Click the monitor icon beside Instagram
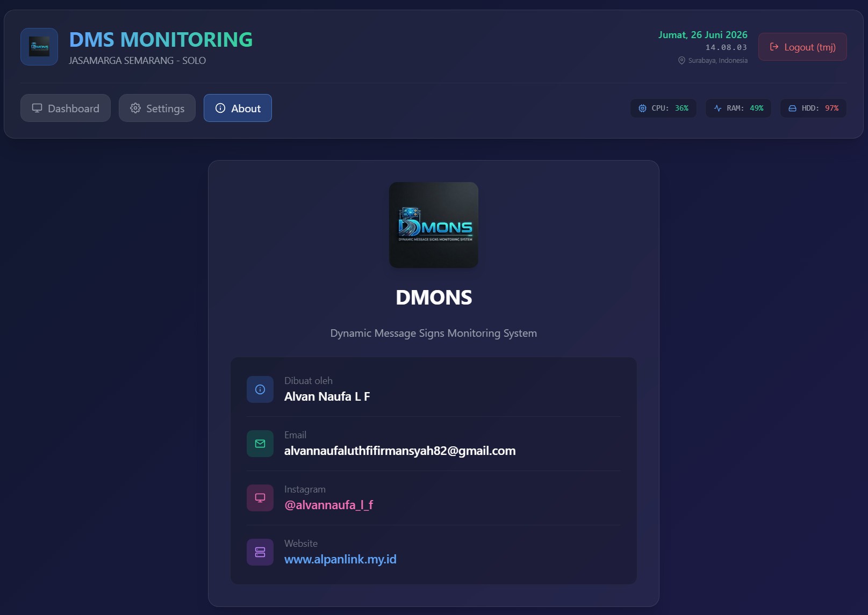 pyautogui.click(x=260, y=498)
